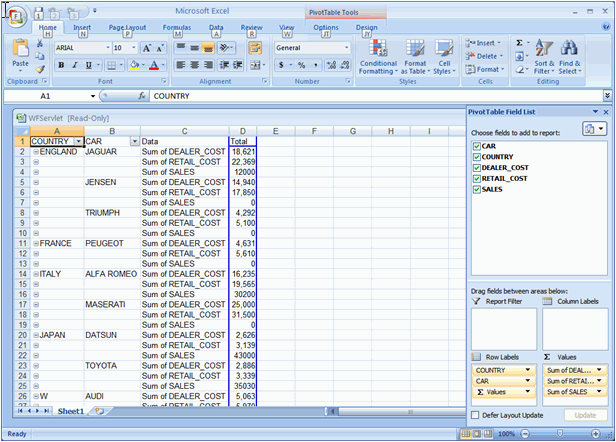Viewport: 616px width, 442px height.
Task: Collapse the ENGLAND row group
Action: click(x=36, y=152)
